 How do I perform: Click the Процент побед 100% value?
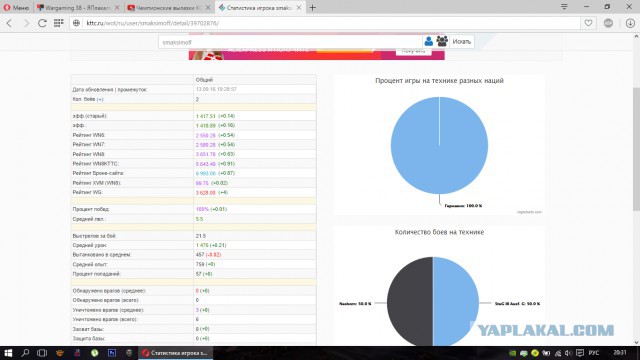[202, 209]
